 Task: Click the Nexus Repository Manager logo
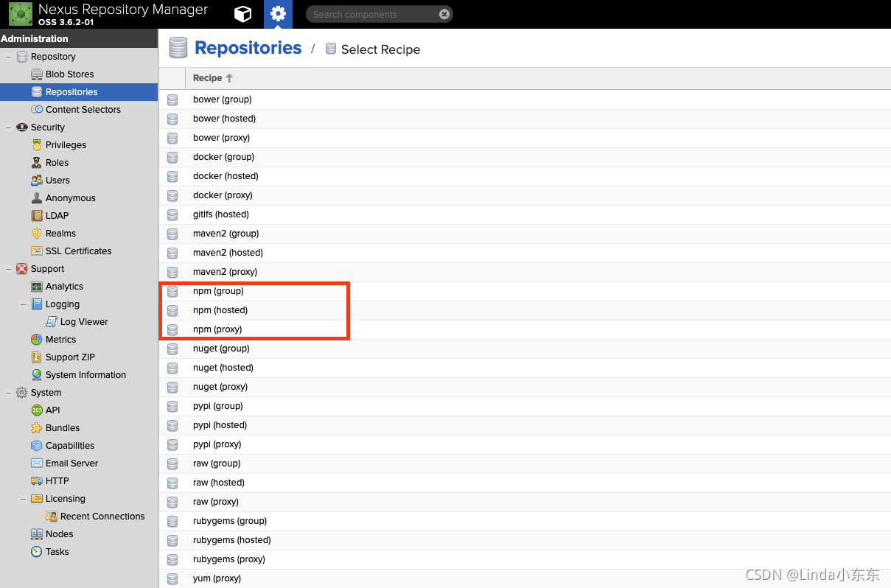tap(21, 14)
